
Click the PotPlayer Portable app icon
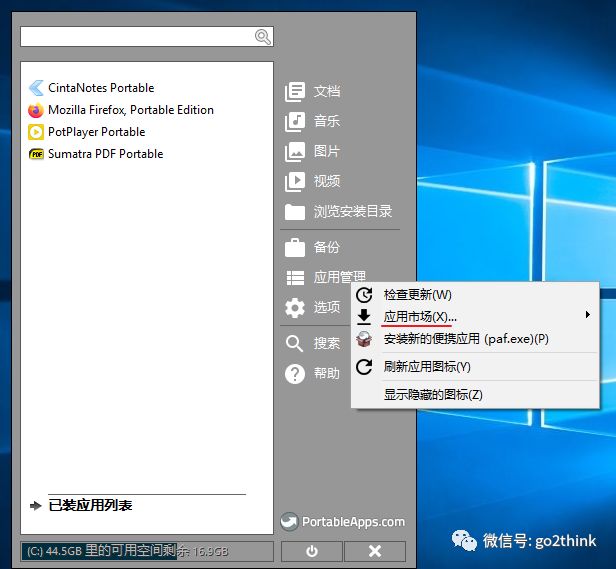[x=36, y=132]
